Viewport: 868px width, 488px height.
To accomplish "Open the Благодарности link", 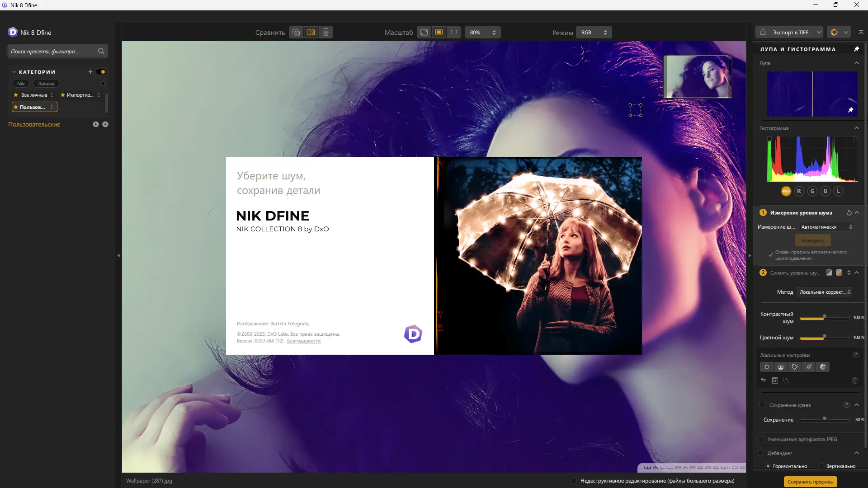I will [x=303, y=341].
